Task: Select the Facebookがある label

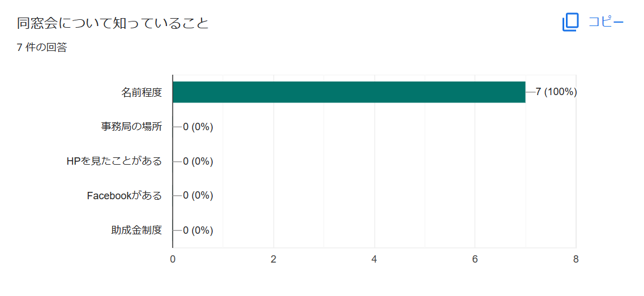Action: 124,196
